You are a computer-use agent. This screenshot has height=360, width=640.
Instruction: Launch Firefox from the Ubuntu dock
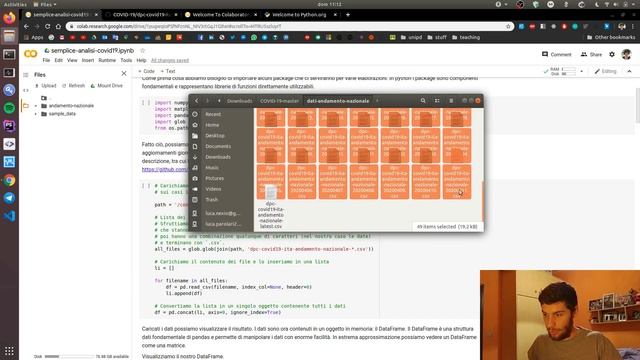tap(9, 18)
